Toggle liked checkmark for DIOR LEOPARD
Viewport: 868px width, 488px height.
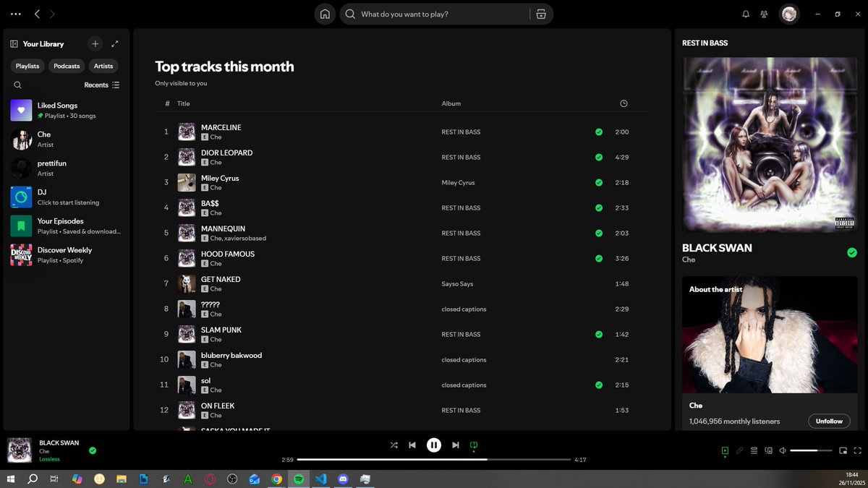[599, 158]
